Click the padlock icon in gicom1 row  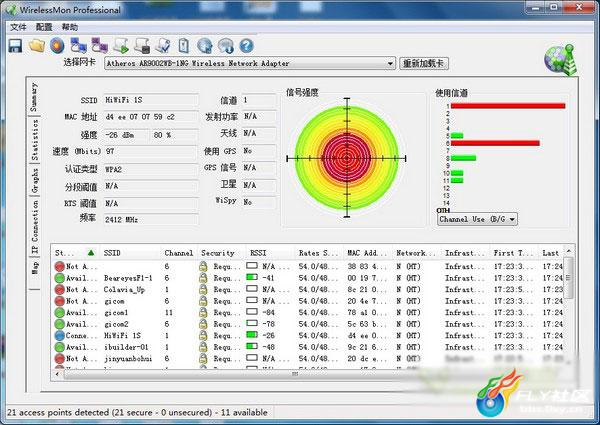pos(204,313)
